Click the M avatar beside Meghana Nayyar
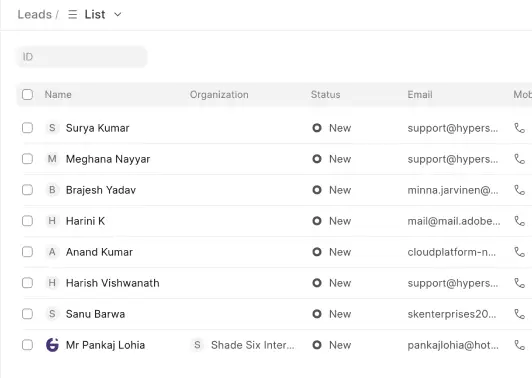The width and height of the screenshot is (532, 378). point(52,159)
